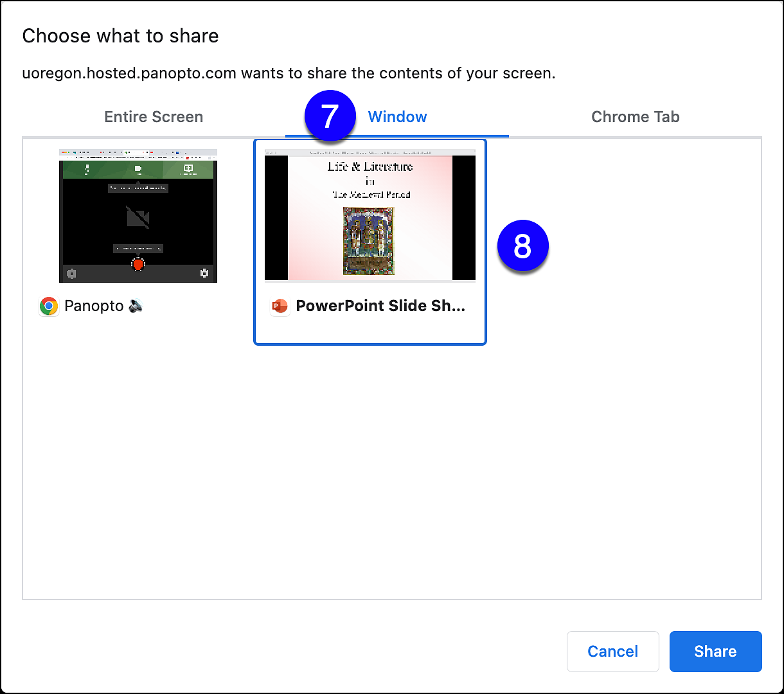
Task: Open the right gear settings icon in the preview
Action: (x=205, y=274)
